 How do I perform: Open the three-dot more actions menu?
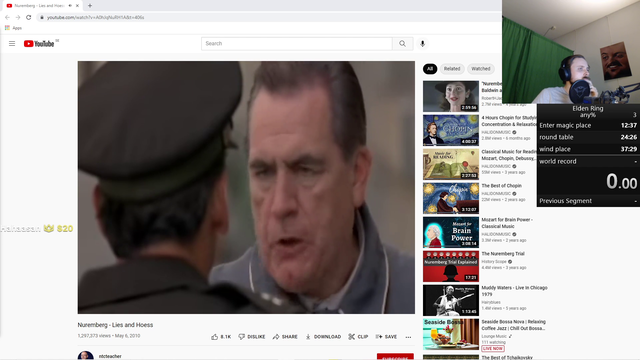408,337
